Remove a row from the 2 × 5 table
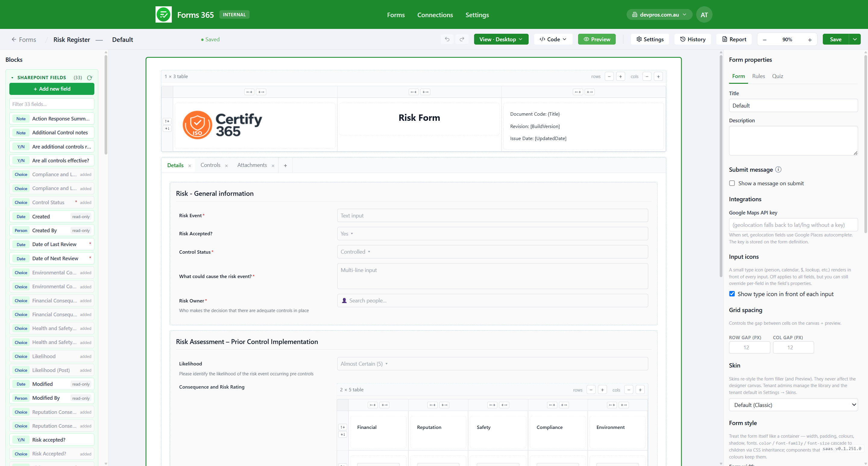 [591, 390]
